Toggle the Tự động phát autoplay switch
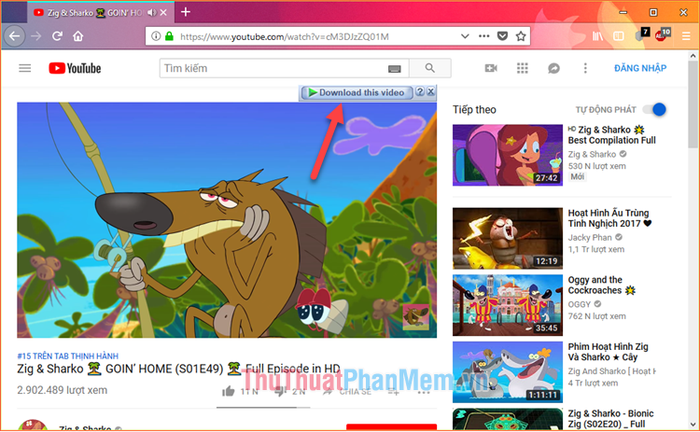Image resolution: width=700 pixels, height=432 pixels. click(654, 109)
